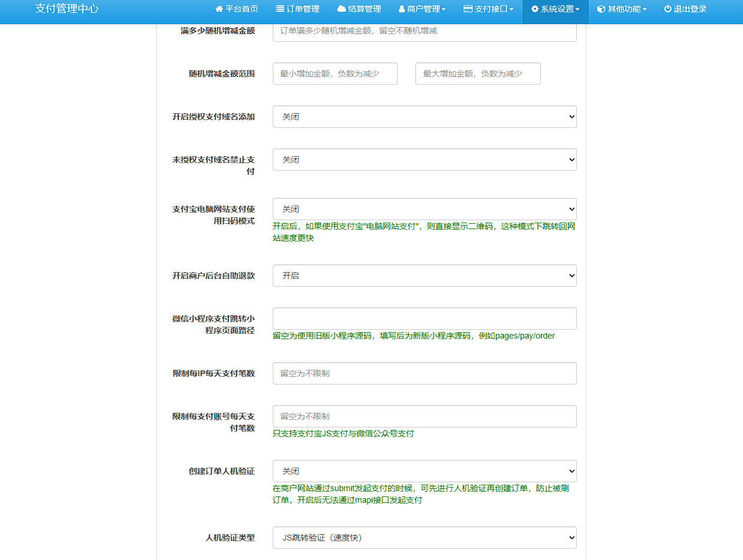Enable 创建订单人机验证
This screenshot has height=560, width=743.
pos(424,471)
